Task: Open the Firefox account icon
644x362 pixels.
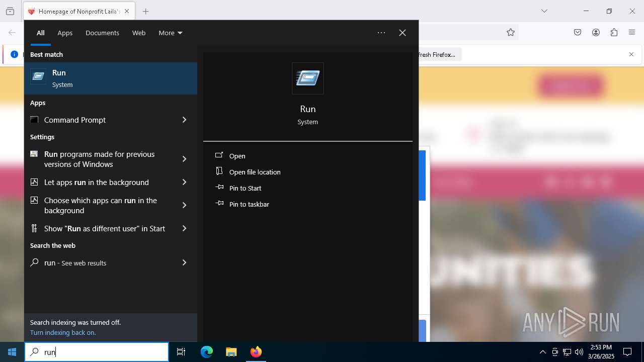Action: (x=596, y=32)
